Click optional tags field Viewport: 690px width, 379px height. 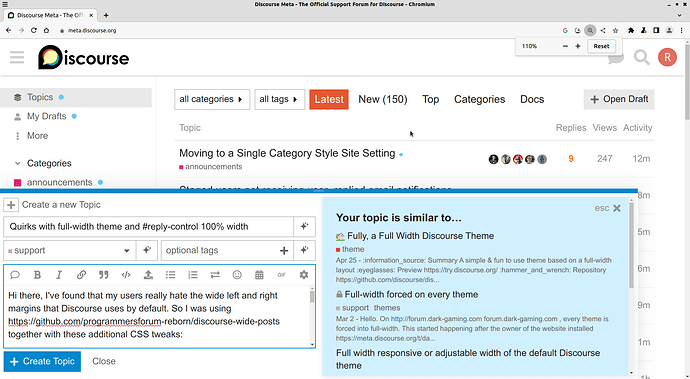220,250
